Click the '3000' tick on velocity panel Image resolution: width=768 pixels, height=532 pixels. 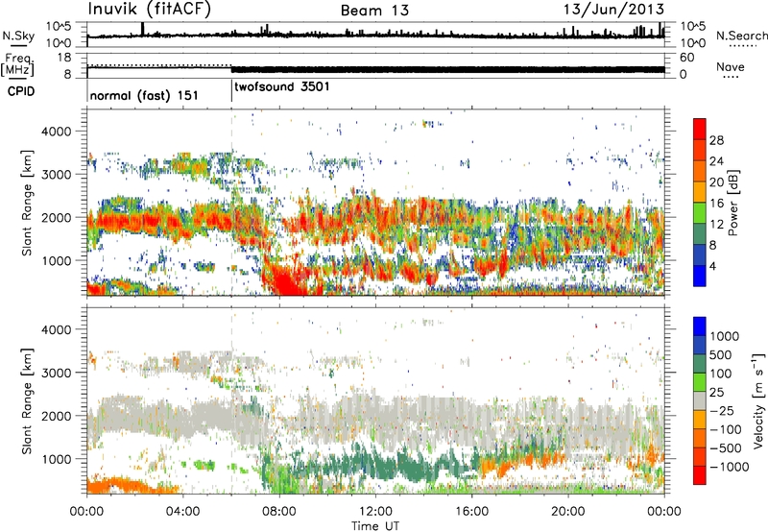point(56,373)
